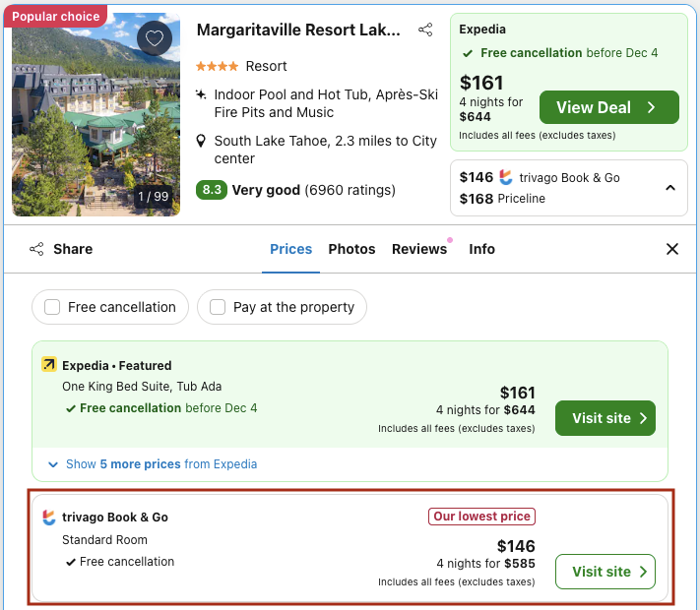This screenshot has width=700, height=610.
Task: Click the green View Deal button
Action: click(607, 107)
